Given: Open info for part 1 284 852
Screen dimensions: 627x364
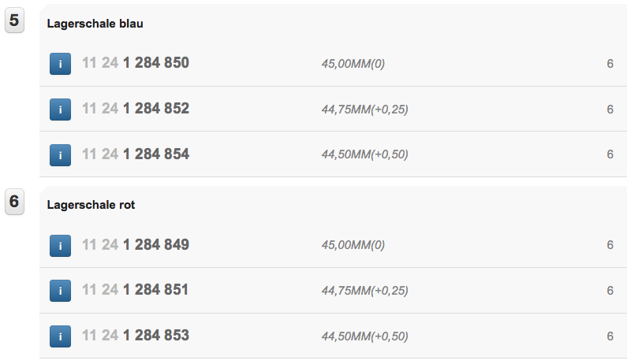Looking at the screenshot, I should click(60, 110).
